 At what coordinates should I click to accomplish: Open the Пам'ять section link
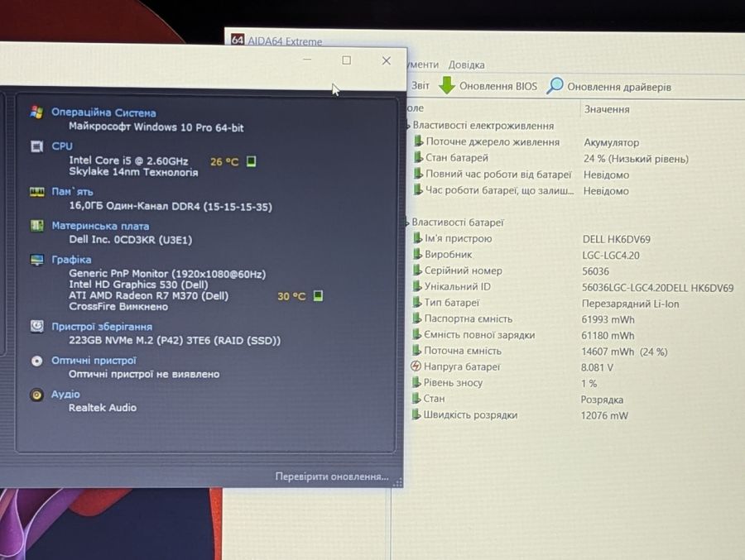click(x=72, y=192)
